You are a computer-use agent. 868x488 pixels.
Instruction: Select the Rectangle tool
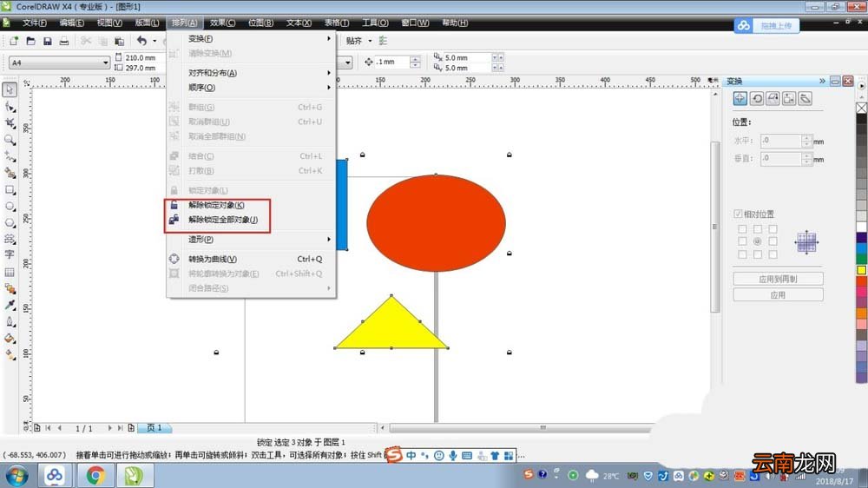pos(10,189)
